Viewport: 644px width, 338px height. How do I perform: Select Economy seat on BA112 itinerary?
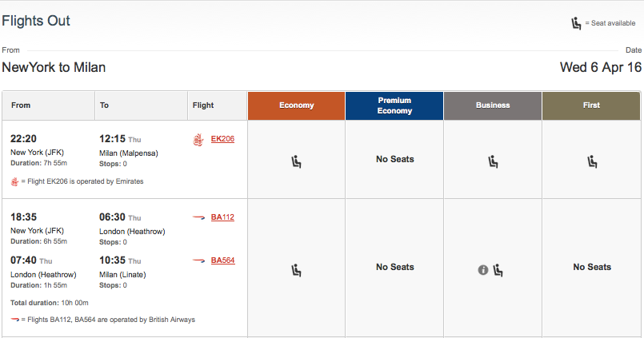(x=297, y=270)
